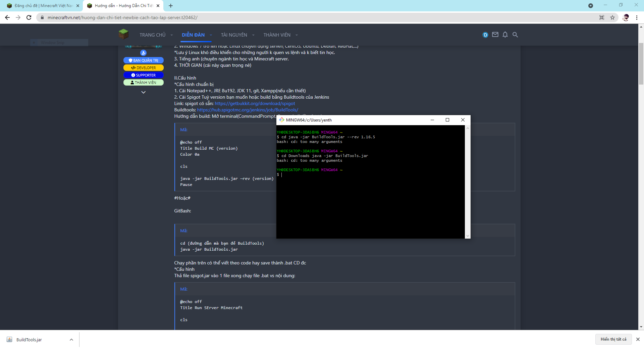
Task: Expand the user badges chevron under THÀNH VIÊN
Action: pyautogui.click(x=143, y=92)
